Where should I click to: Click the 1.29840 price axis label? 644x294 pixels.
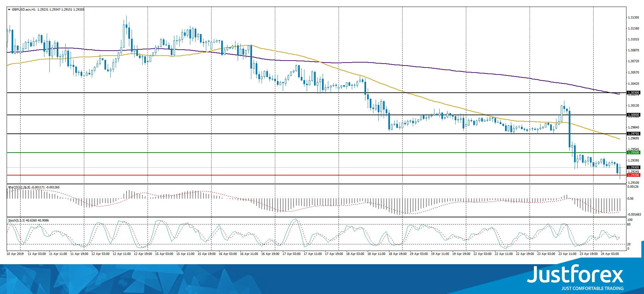(634, 127)
